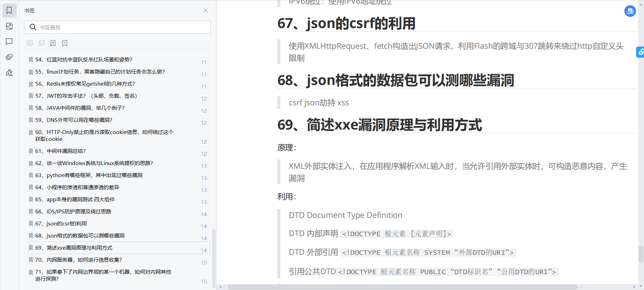644x290 pixels.
Task: Click the bookmark flag icon beside item 66
Action: (x=31, y=212)
